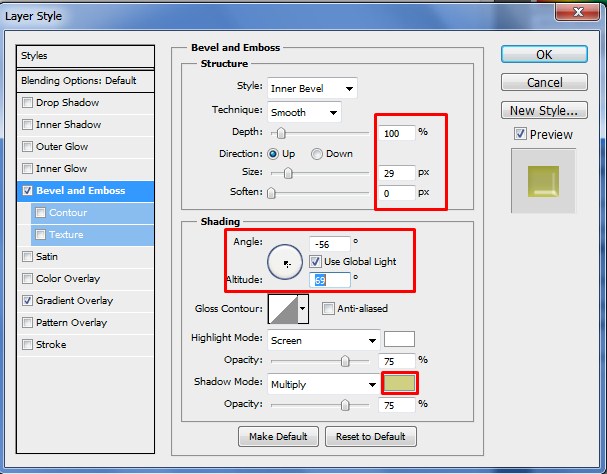This screenshot has height=474, width=607.
Task: Click the Reset to Default button
Action: tap(371, 436)
